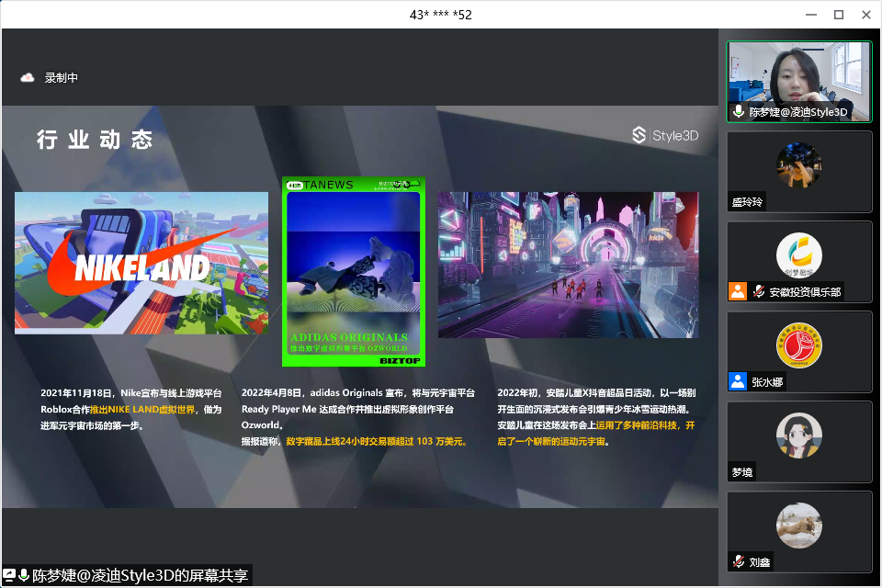Click blue person icon beside 张水娜
Viewport: 882px width, 588px height.
(x=738, y=381)
